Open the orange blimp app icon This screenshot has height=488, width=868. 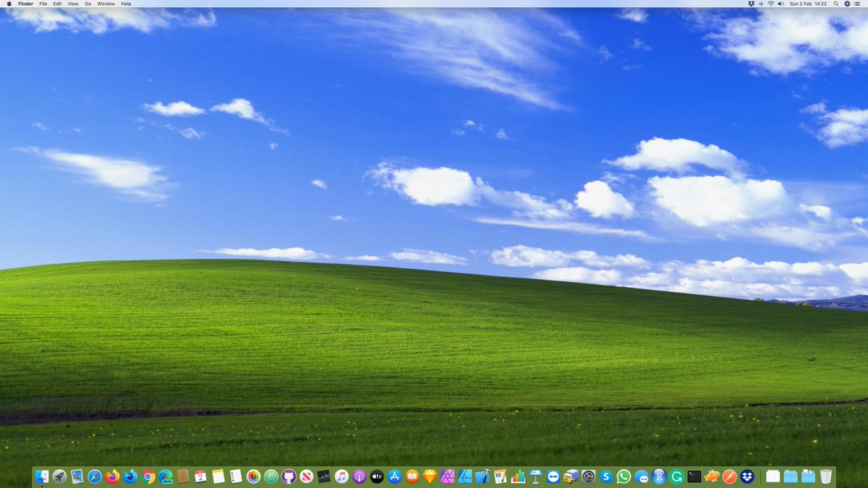(x=712, y=476)
